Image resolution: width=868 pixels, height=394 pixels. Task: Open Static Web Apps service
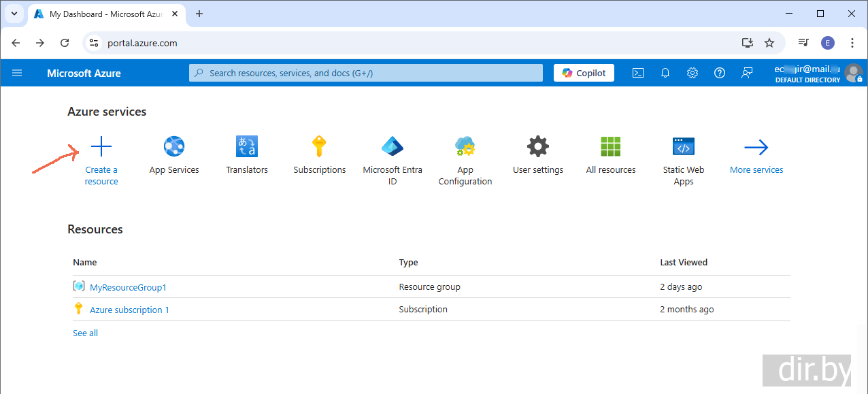[684, 146]
